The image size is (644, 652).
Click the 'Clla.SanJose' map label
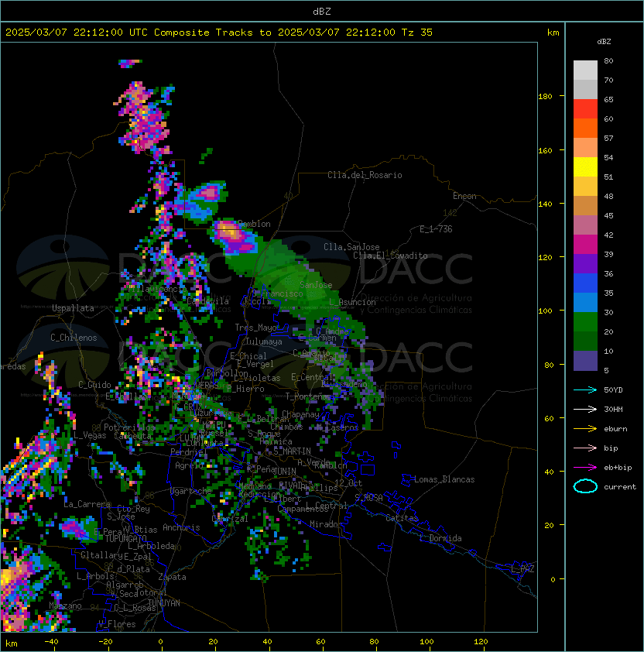[x=351, y=247]
